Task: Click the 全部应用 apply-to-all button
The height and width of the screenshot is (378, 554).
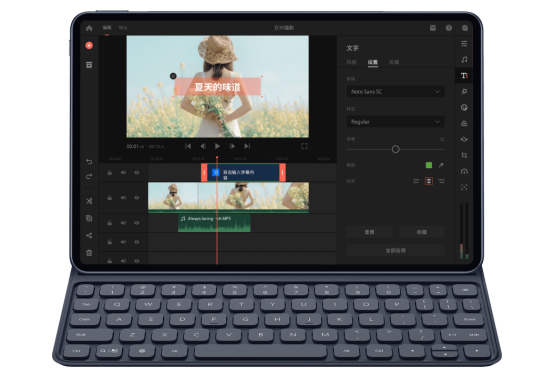Action: click(x=395, y=250)
